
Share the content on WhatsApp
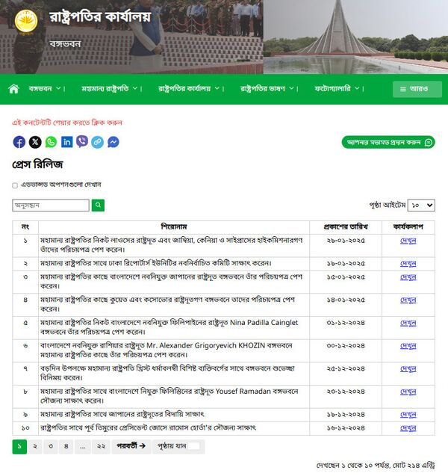tap(51, 142)
